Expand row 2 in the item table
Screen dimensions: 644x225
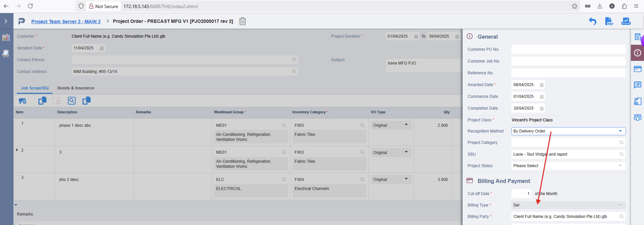click(x=17, y=150)
